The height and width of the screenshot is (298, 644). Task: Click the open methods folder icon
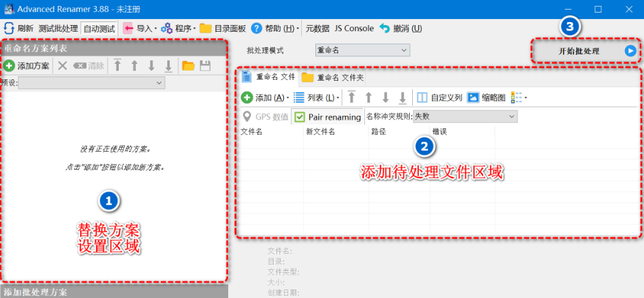click(x=188, y=66)
